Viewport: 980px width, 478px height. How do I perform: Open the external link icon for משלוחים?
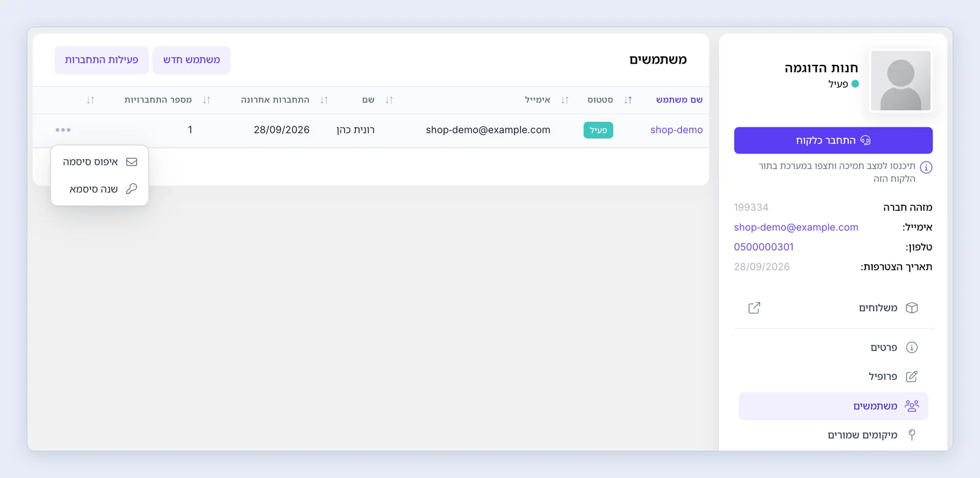(754, 308)
